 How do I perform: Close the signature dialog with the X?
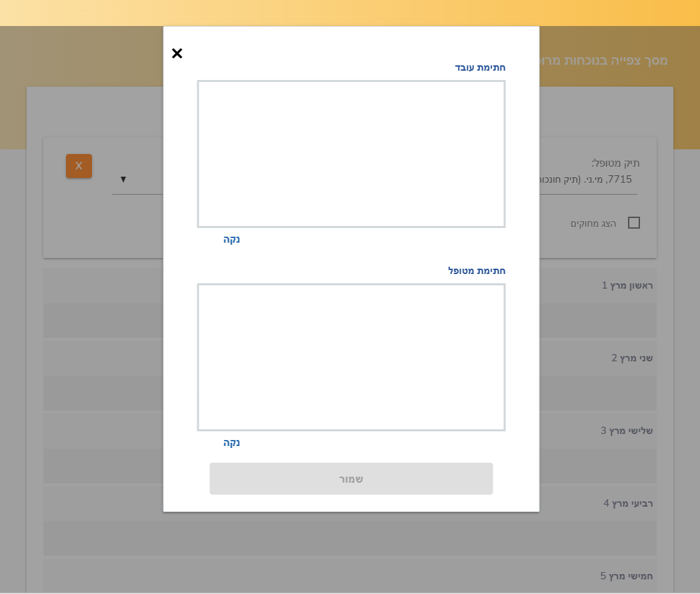[x=177, y=53]
